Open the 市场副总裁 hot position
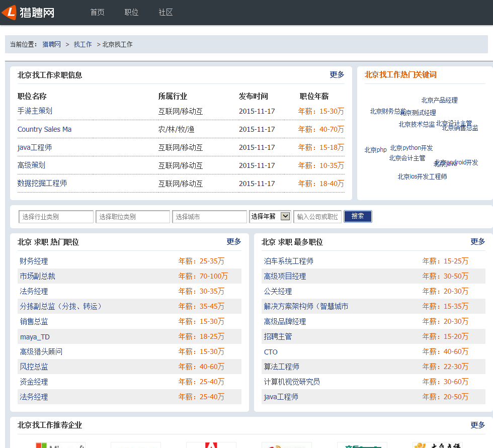 pyautogui.click(x=37, y=276)
